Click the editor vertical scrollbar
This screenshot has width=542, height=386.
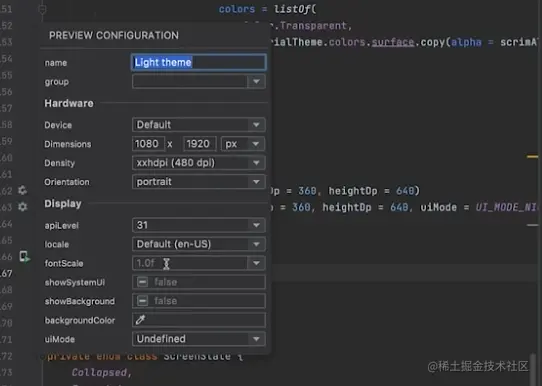point(534,369)
